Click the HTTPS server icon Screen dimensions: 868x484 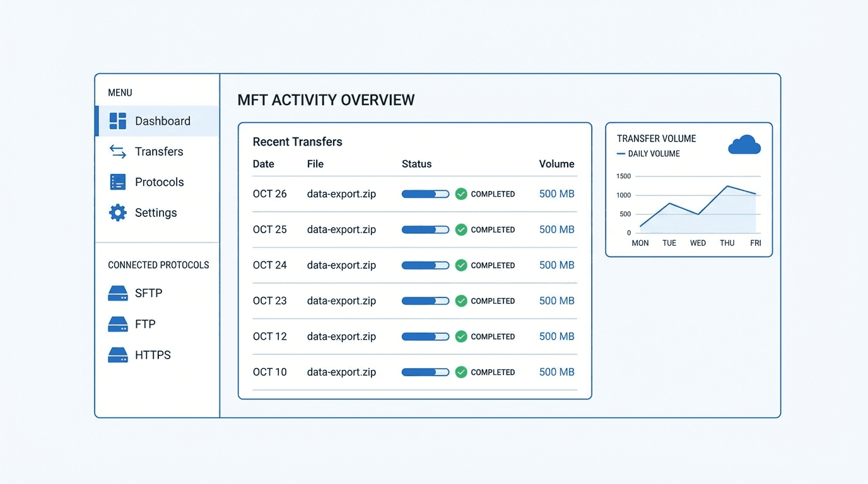pyautogui.click(x=117, y=355)
